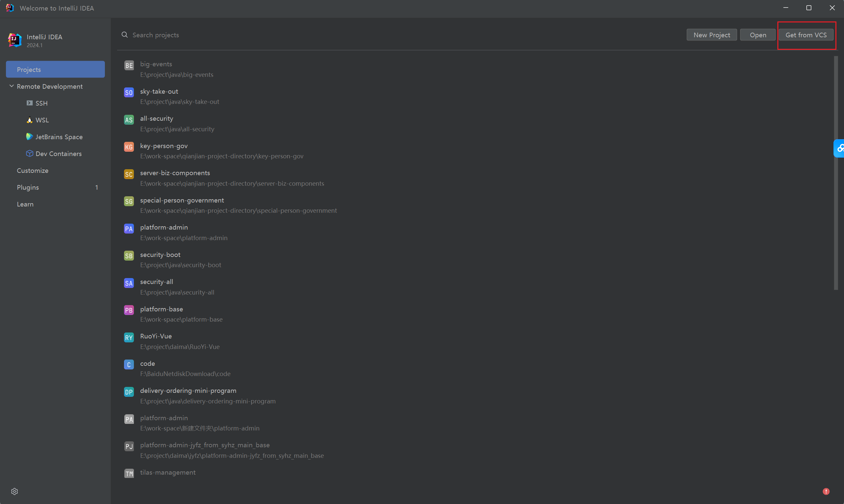
Task: Open the server-biz-components project
Action: tap(475, 178)
